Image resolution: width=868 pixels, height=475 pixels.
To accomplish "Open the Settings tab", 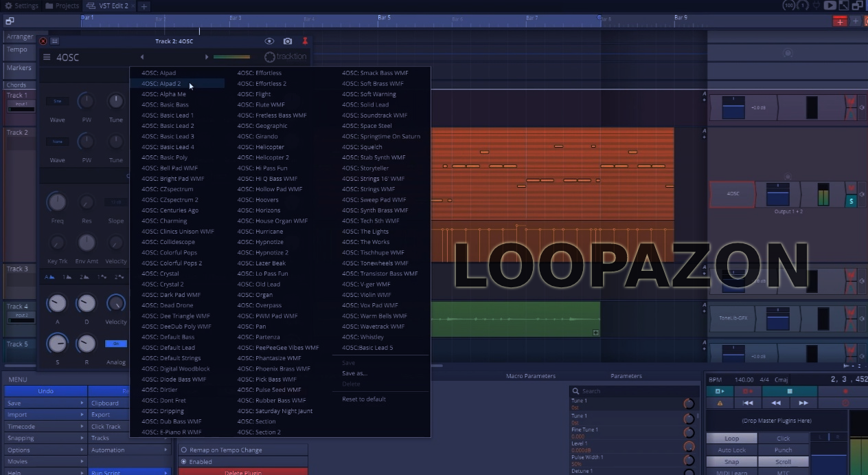I will pos(22,5).
